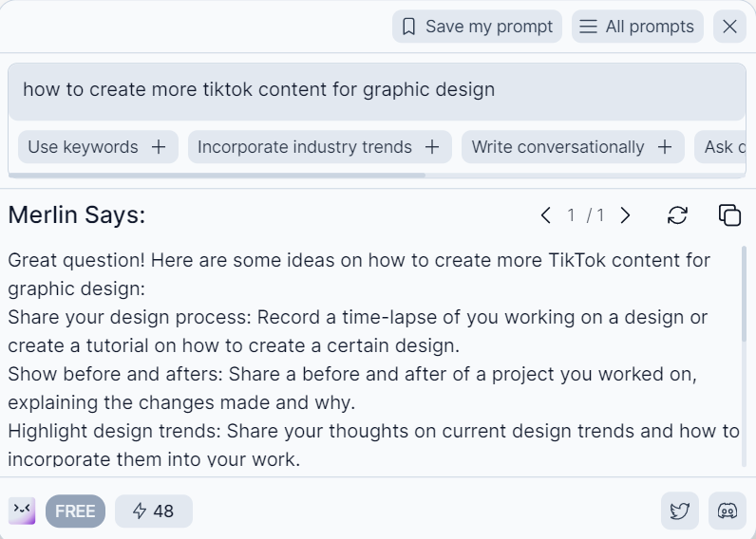Viewport: 756px width, 539px height.
Task: Click the vertical scrollbar of the response
Action: 745,294
